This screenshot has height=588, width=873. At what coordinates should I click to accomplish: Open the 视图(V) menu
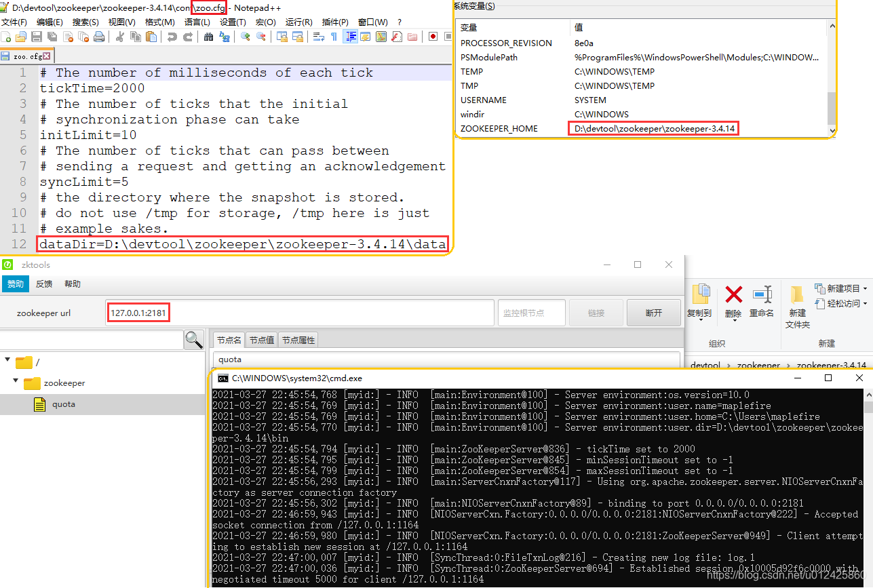122,22
